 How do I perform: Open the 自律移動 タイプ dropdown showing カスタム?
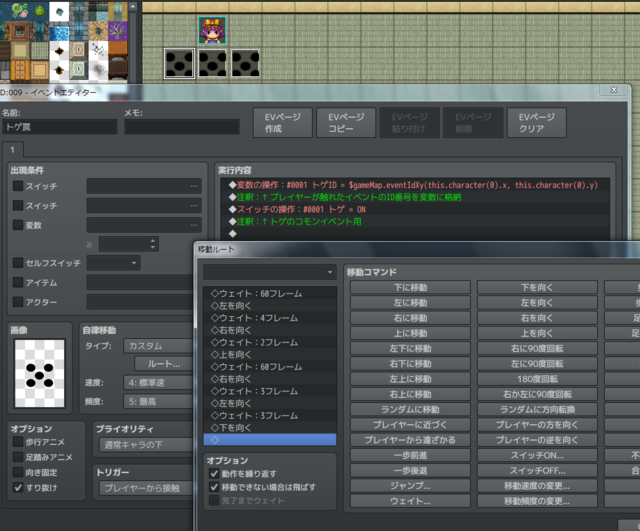click(158, 346)
